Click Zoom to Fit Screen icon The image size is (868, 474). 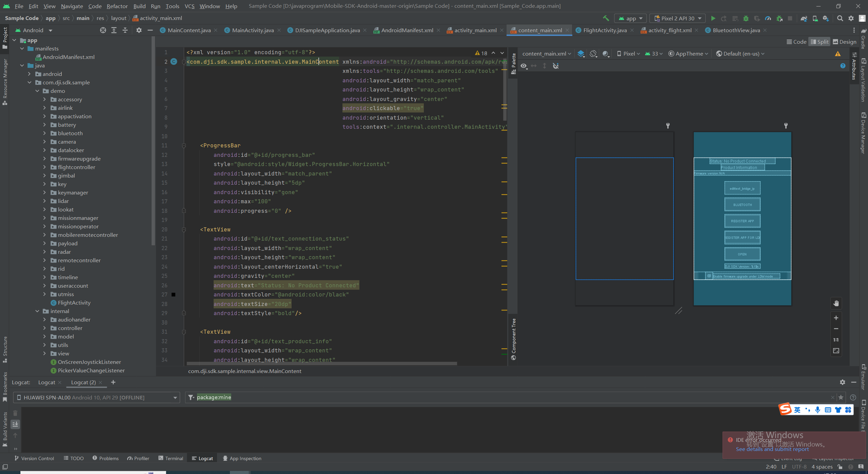[836, 351]
